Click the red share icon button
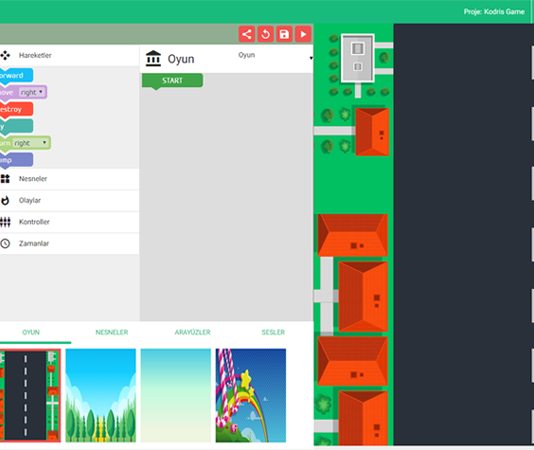The image size is (534, 450). pos(247,34)
